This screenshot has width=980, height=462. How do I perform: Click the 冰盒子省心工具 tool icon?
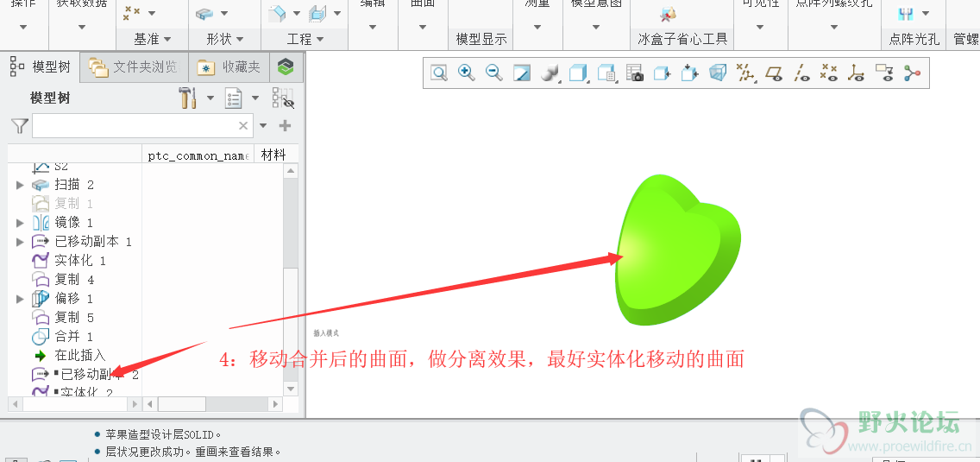(x=668, y=14)
